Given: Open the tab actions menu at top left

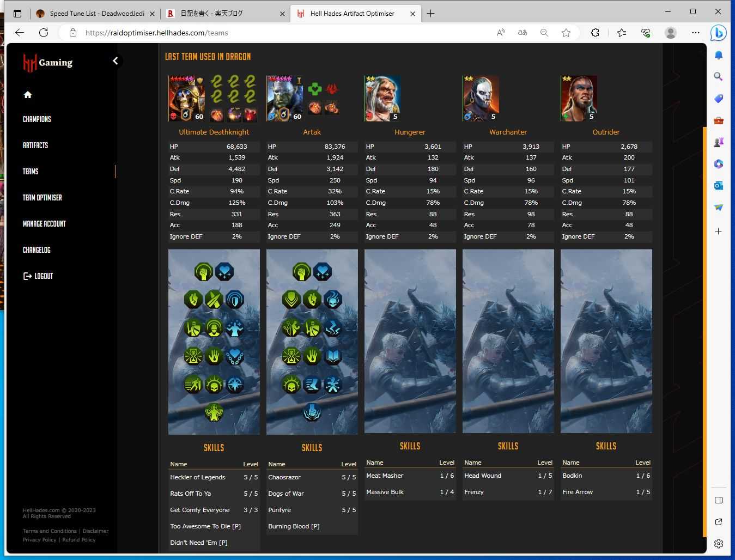Looking at the screenshot, I should click(x=17, y=13).
